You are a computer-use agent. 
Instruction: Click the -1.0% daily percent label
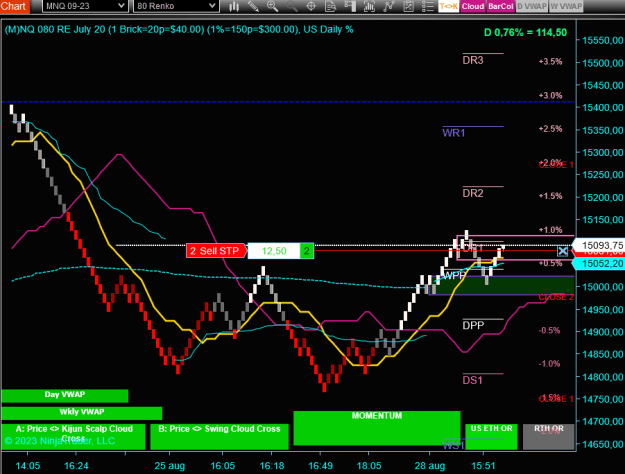(549, 364)
